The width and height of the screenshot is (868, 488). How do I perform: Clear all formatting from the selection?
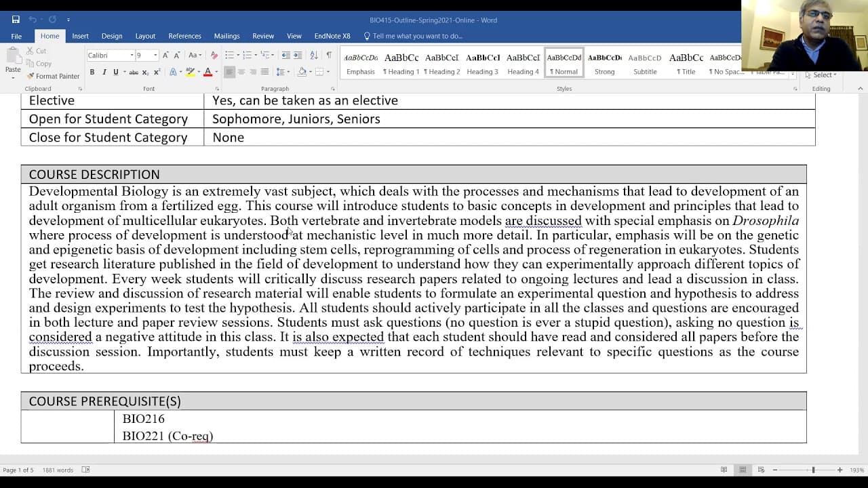214,55
